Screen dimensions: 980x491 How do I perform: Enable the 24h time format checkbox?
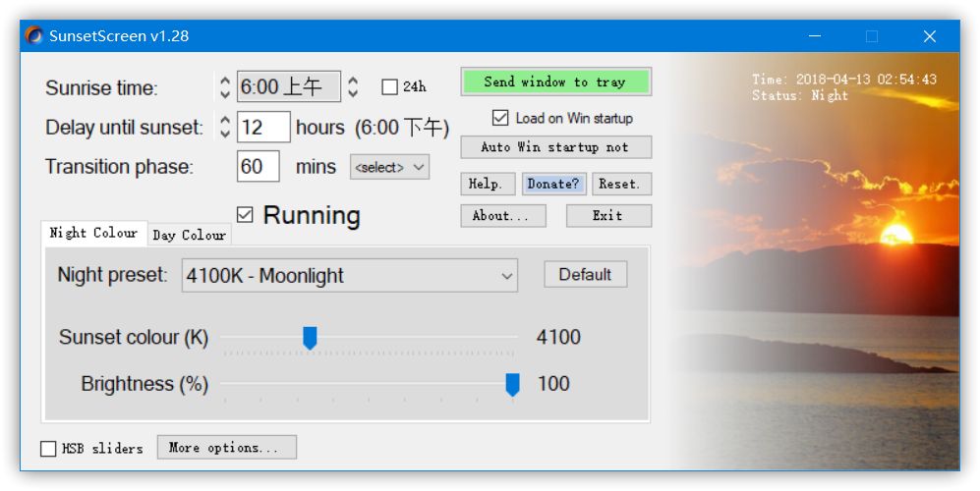point(389,86)
